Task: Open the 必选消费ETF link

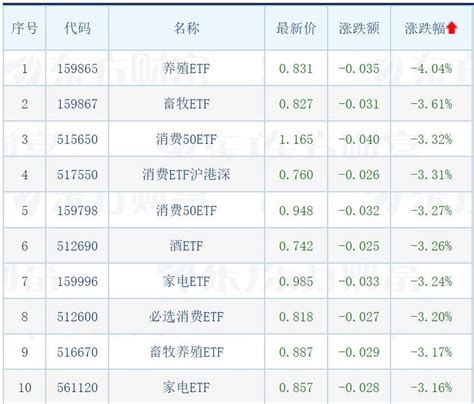Action: (186, 317)
